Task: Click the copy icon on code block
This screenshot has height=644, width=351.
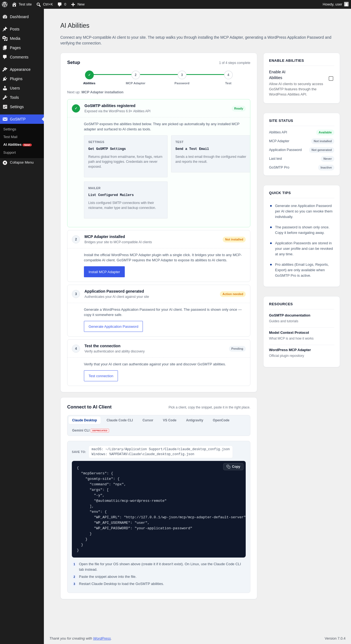Action: (x=228, y=467)
